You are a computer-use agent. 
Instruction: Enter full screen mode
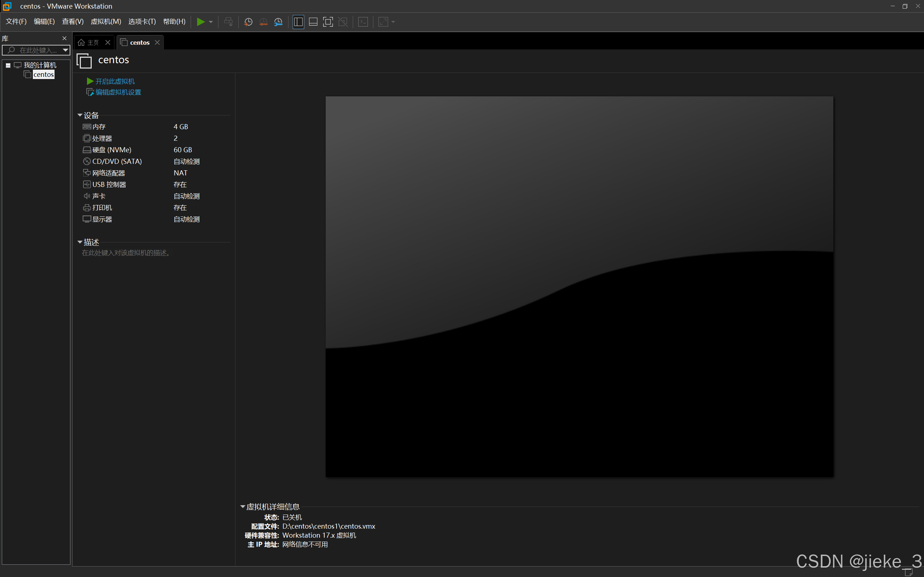(x=327, y=22)
